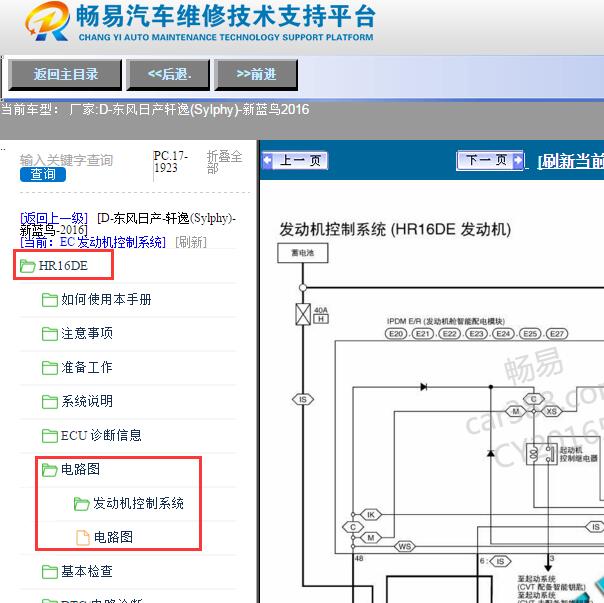Select the 系统说明 tree item
604x603 pixels.
pos(87,401)
